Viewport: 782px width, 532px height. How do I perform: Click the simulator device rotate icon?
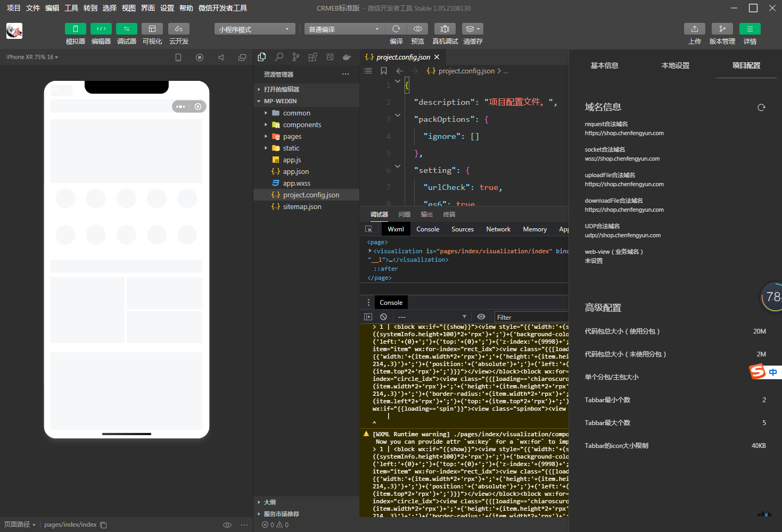[x=178, y=57]
